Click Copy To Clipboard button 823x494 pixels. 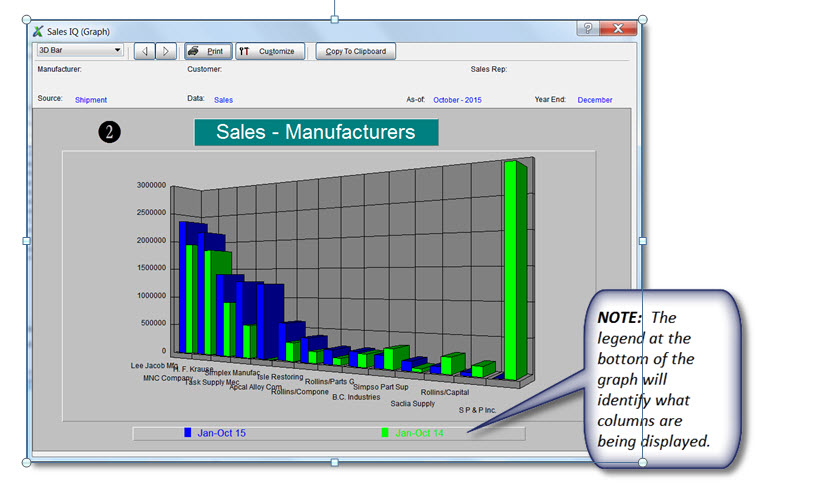coord(355,51)
